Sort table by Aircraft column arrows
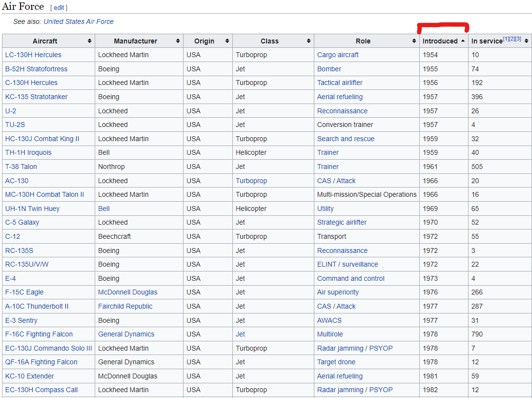Viewport: 532px width, 398px height. coord(89,41)
